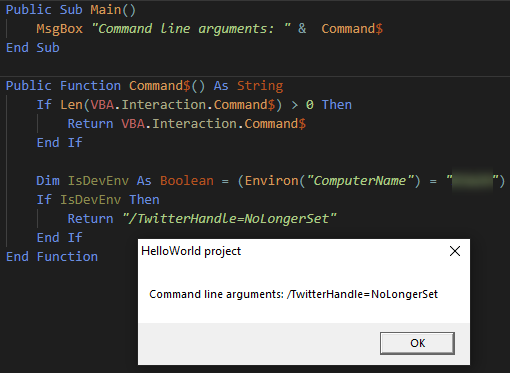Screen dimensions: 510x373
Task: Click Command$ in the function declaration
Action: pos(160,86)
